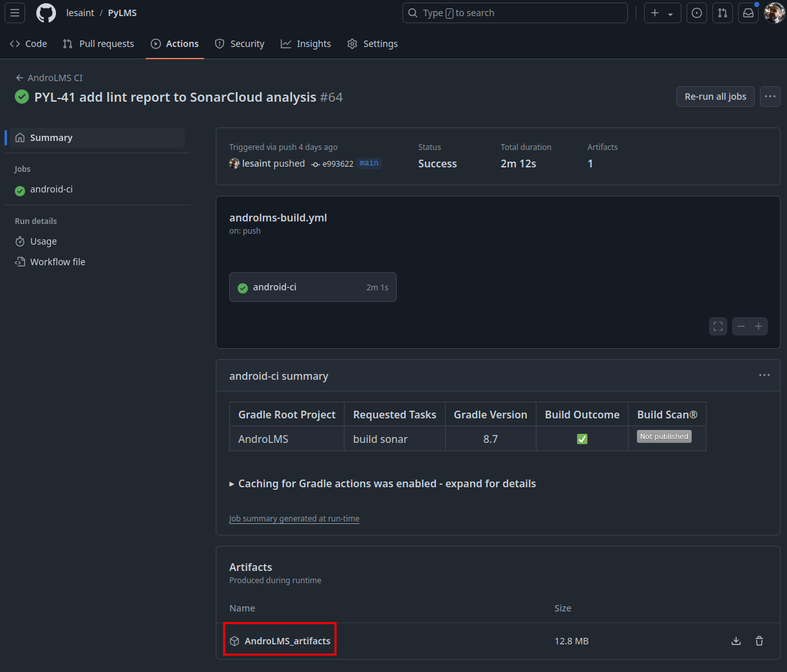Click the green success check by run title
The image size is (787, 672).
pos(22,97)
